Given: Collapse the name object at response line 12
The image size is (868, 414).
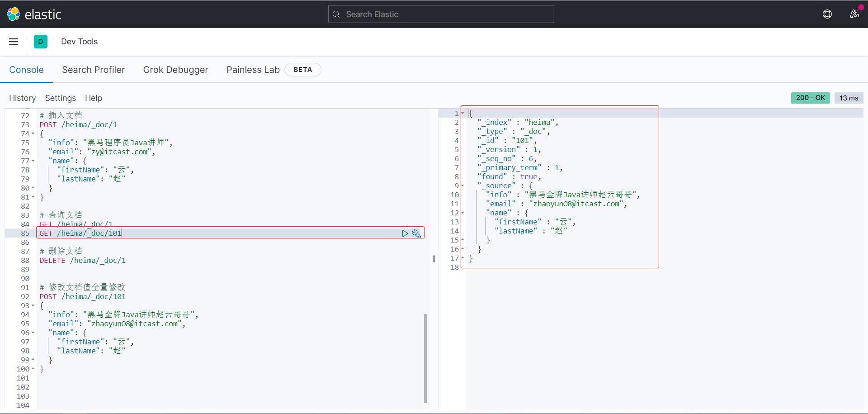Looking at the screenshot, I should click(x=462, y=213).
